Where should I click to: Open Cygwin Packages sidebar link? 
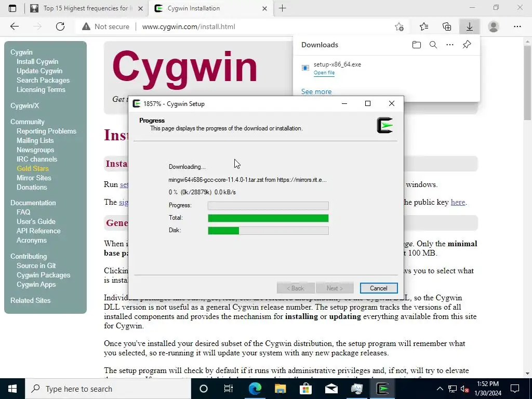[44, 275]
